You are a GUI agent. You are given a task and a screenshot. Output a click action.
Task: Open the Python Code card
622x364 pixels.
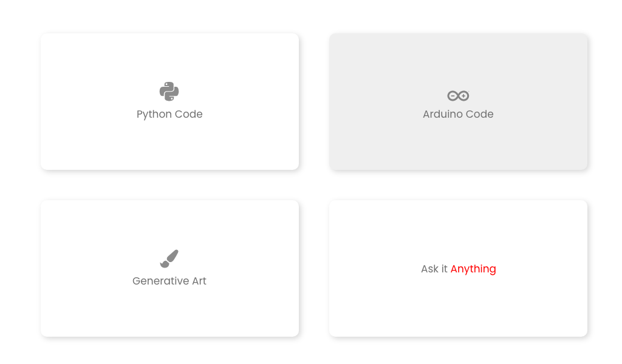click(x=170, y=101)
